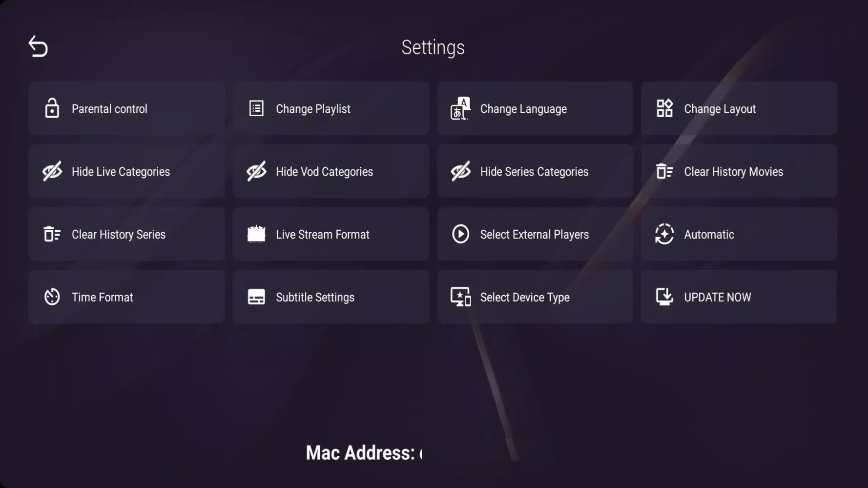Open the Hide Series Categories option
The height and width of the screenshot is (488, 868).
coord(535,171)
